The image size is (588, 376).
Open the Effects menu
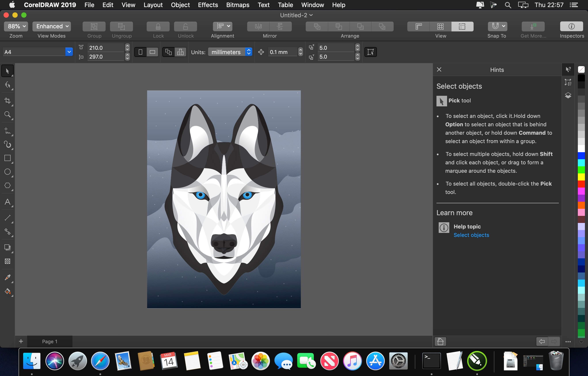208,5
